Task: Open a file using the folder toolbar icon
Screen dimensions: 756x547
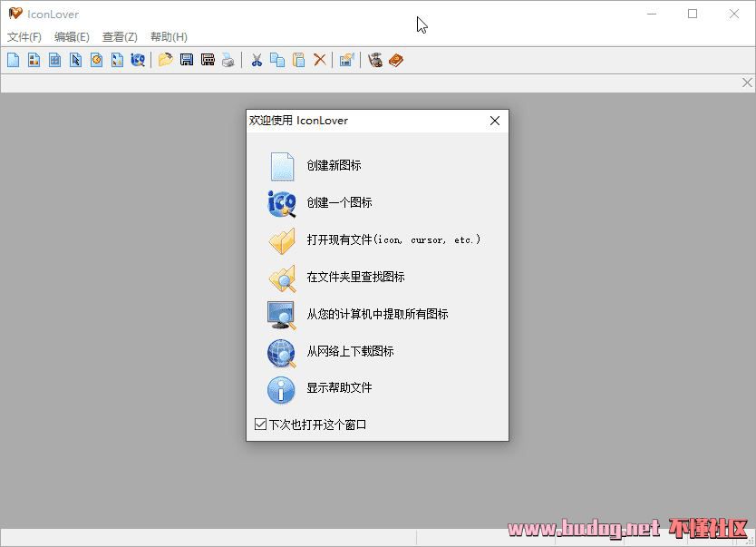Action: tap(165, 60)
